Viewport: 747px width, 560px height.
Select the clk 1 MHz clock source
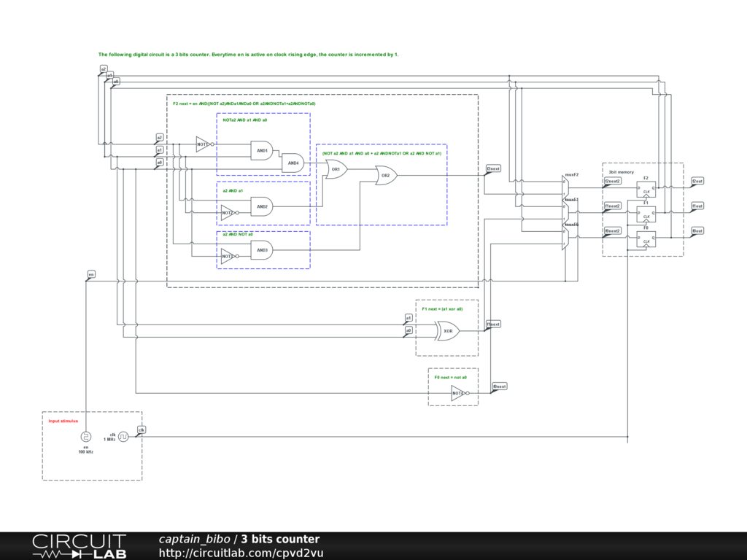tap(124, 436)
